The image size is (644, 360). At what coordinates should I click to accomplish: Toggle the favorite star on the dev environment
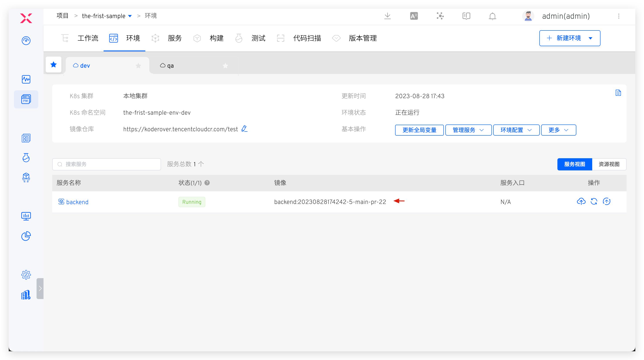pos(138,66)
